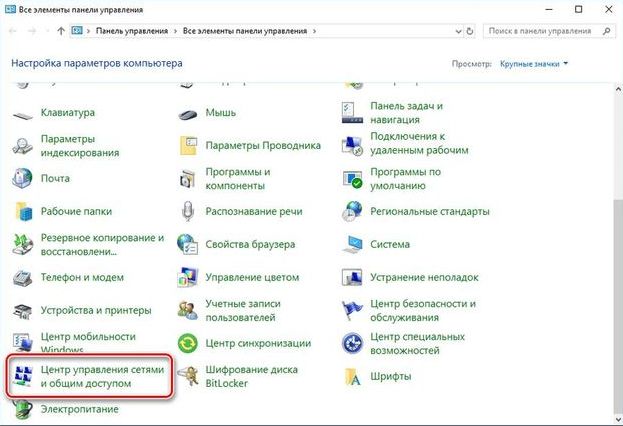Viewport: 623px width, 426px height.
Task: Click the Почта mail icon
Action: [x=22, y=178]
